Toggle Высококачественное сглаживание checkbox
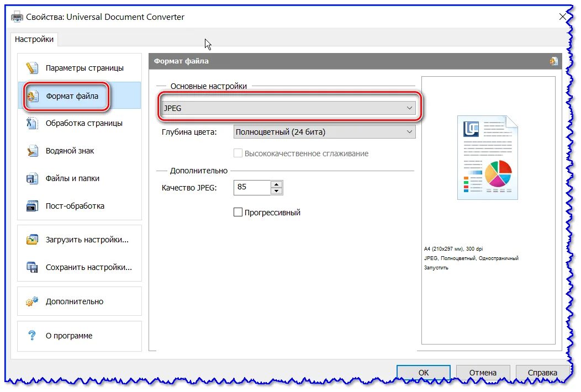Image resolution: width=581 pixels, height=392 pixels. 238,153
